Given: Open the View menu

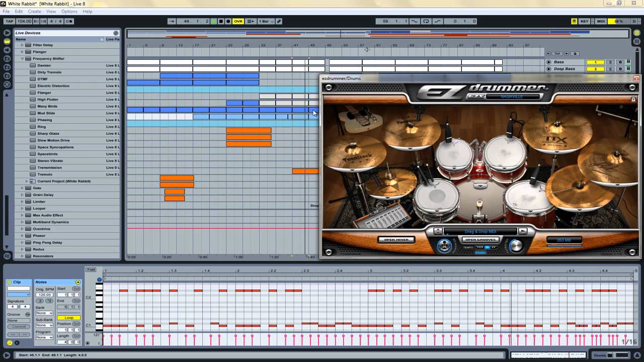Looking at the screenshot, I should (x=51, y=11).
